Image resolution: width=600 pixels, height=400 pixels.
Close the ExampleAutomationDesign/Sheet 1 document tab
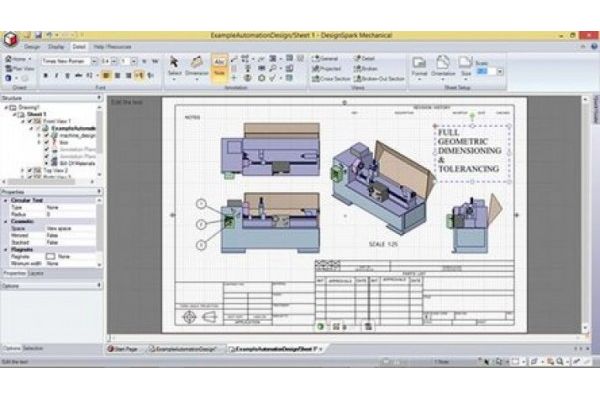[321, 349]
